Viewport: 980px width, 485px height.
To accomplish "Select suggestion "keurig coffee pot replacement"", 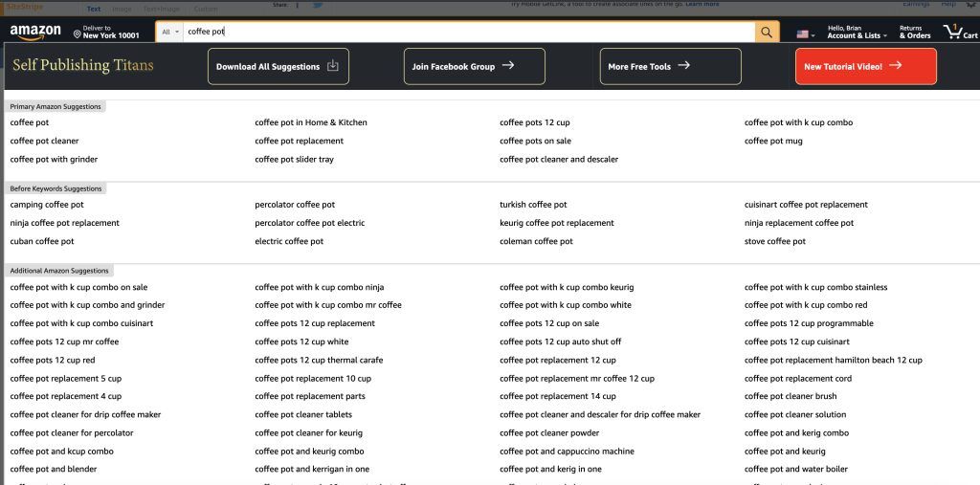I will tap(556, 223).
